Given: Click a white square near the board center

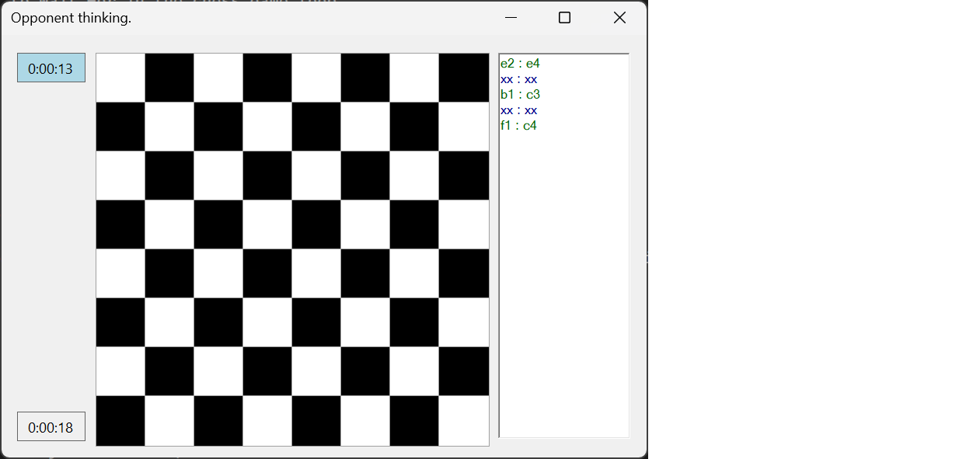Looking at the screenshot, I should 267,223.
